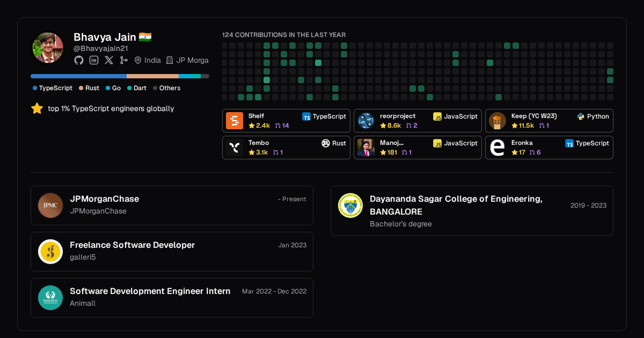Click the "Bachelor's degree" text
The height and width of the screenshot is (338, 644).
pyautogui.click(x=401, y=224)
